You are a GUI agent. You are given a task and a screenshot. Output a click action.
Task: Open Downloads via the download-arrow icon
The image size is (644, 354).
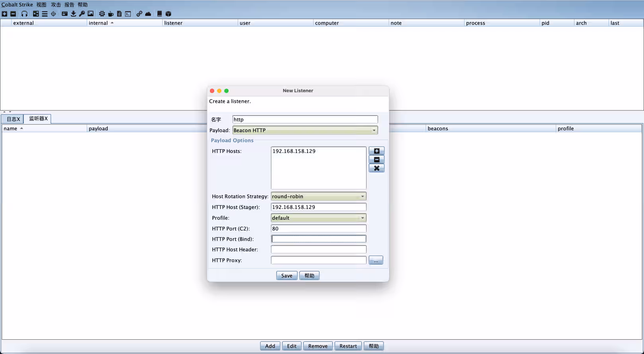click(x=74, y=14)
